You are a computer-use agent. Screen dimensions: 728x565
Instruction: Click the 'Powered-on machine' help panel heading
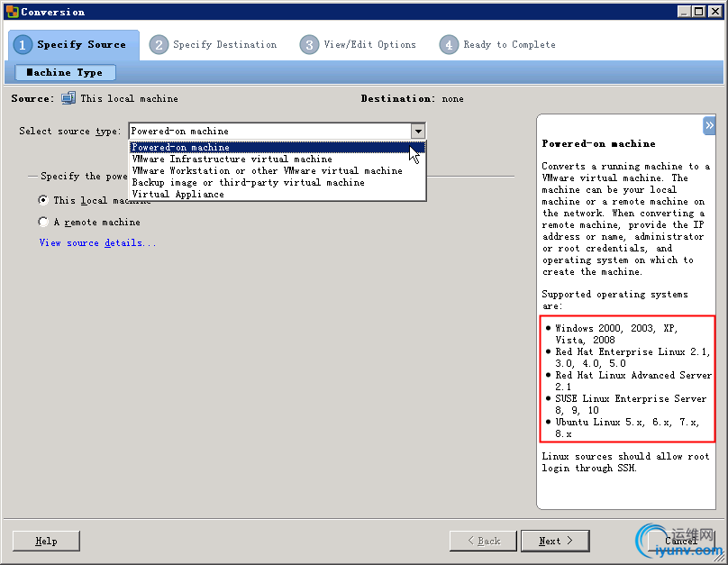[x=598, y=143]
